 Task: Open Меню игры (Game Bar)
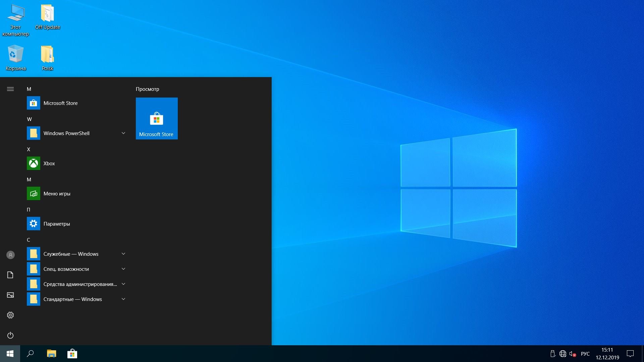tap(58, 193)
